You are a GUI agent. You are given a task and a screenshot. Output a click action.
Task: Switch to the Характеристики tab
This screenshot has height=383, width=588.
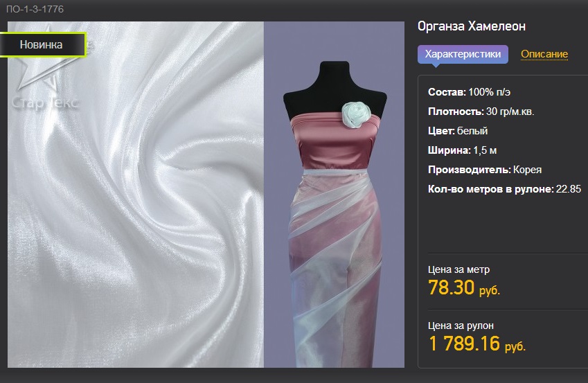pos(463,54)
